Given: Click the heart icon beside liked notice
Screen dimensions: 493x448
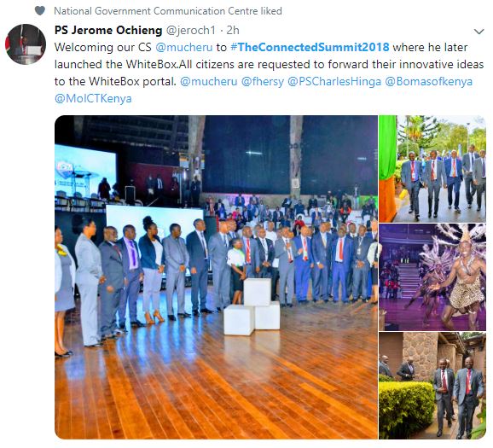Looking at the screenshot, I should pyautogui.click(x=40, y=11).
